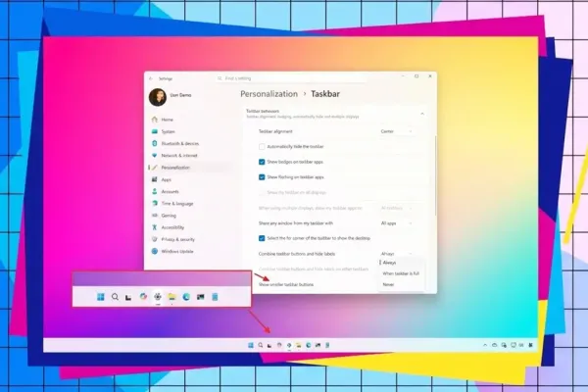Viewport: 588px width, 392px height.
Task: Open the Share any window dropdown
Action: [x=396, y=223]
